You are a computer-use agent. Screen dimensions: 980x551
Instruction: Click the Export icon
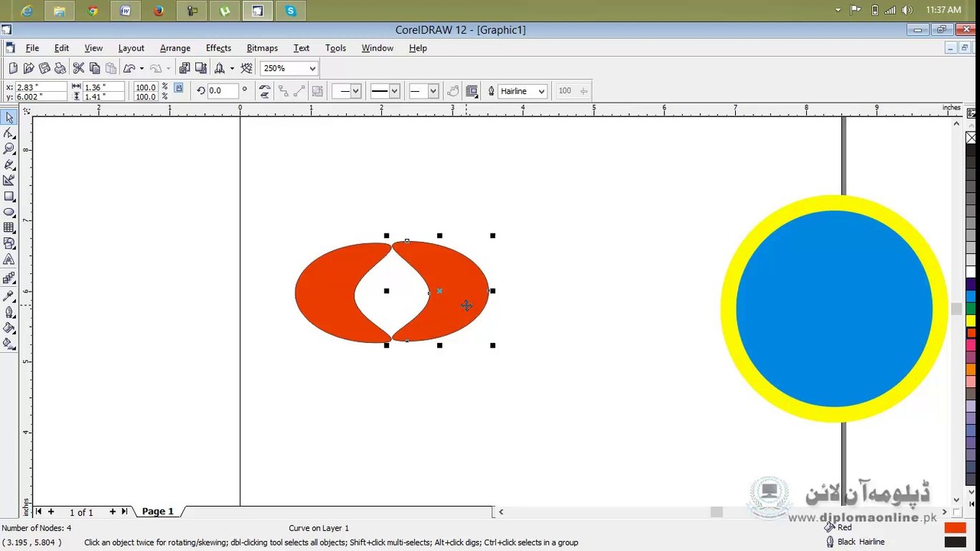click(201, 68)
